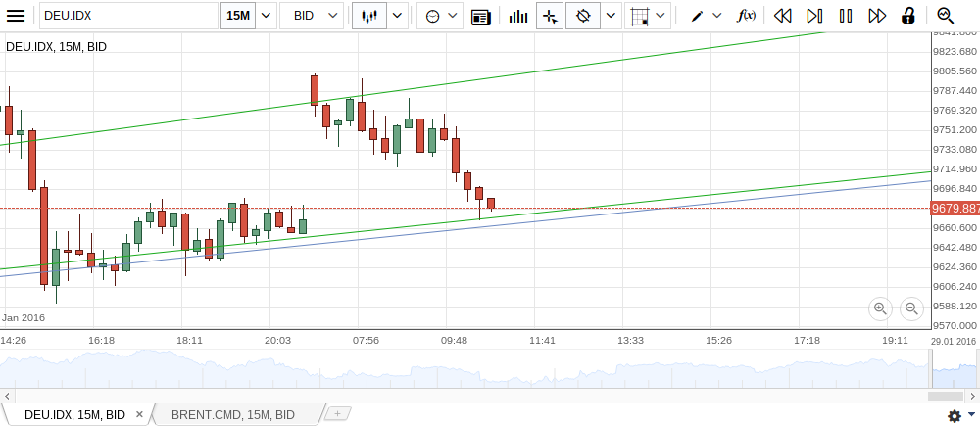Viewport: 980px width, 427px height.
Task: Zoom out using the chart's minus magnifier
Action: pos(911,308)
